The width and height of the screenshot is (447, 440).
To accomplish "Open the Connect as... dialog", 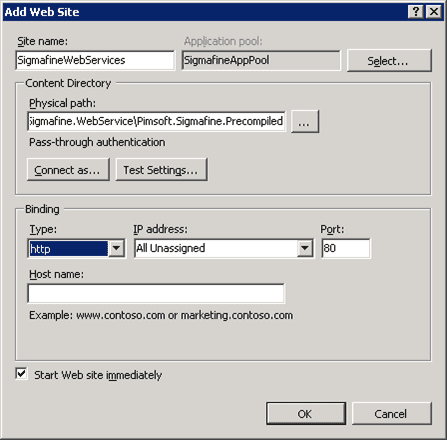I will (68, 170).
